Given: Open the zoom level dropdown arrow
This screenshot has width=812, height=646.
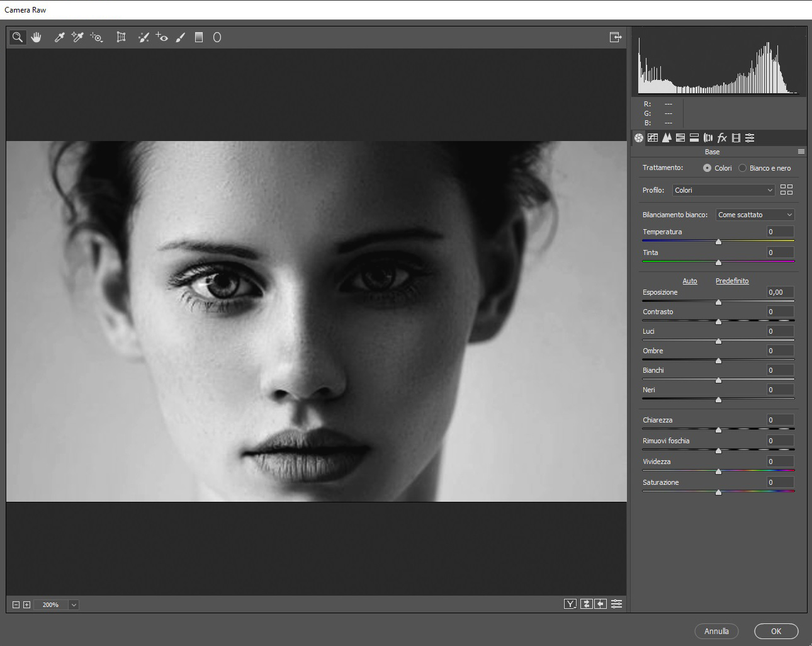Looking at the screenshot, I should [x=74, y=604].
